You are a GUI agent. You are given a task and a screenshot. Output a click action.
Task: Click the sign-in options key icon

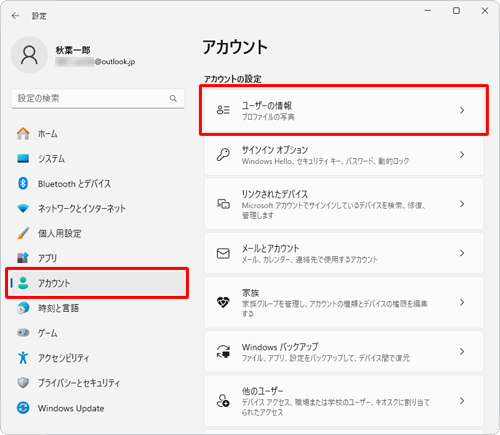(223, 155)
